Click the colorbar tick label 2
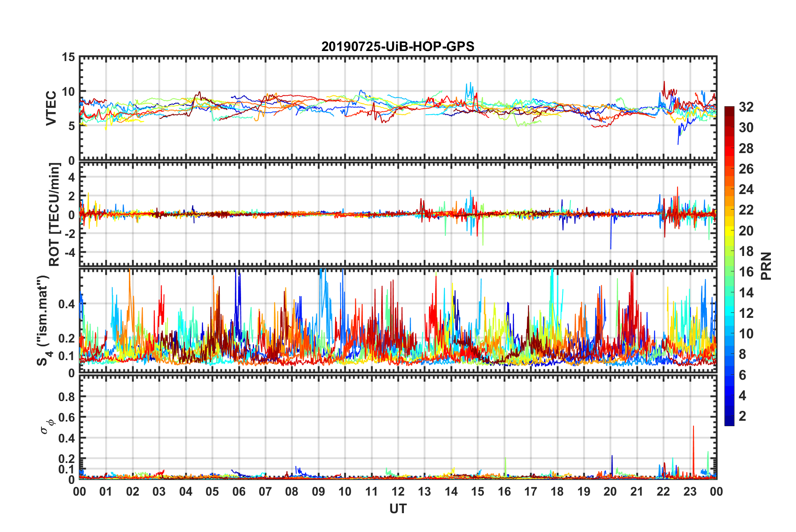 [x=742, y=416]
